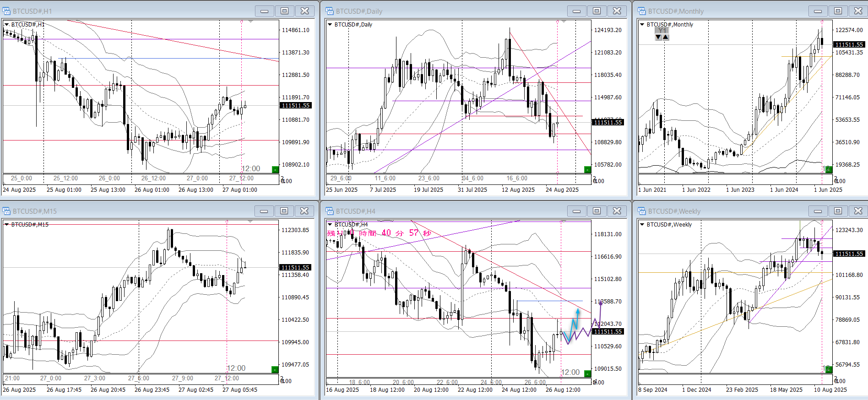This screenshot has height=400, width=868.
Task: Expand the BTCUSD#,H1 chart dropdown triangle
Action: [x=7, y=25]
